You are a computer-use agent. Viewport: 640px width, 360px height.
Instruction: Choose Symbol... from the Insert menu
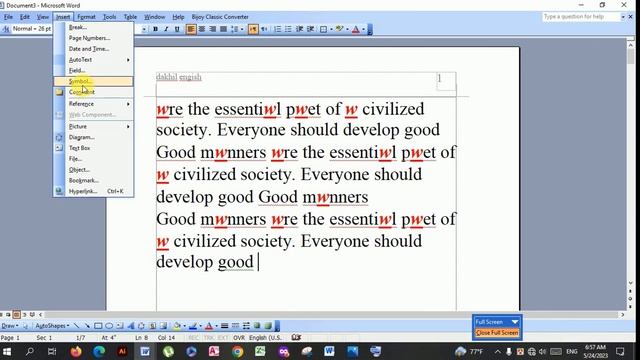(x=93, y=81)
